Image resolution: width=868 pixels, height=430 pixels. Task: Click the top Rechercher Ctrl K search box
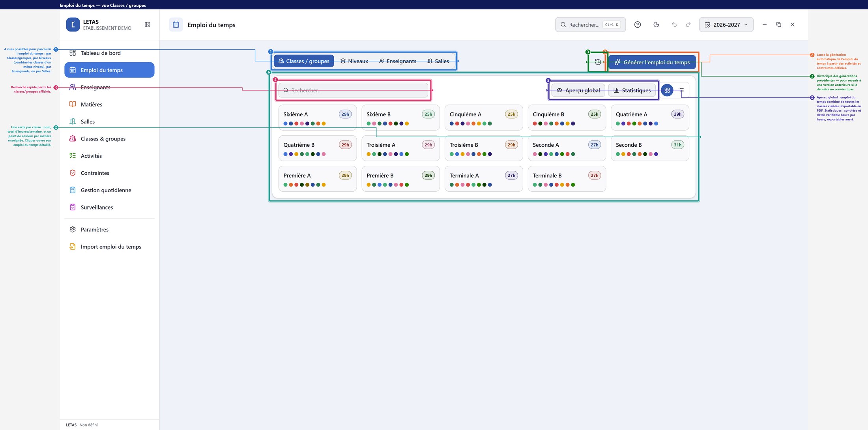pos(590,24)
